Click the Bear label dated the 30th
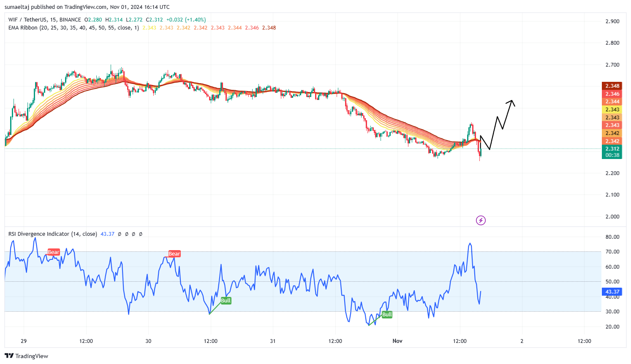 click(174, 254)
